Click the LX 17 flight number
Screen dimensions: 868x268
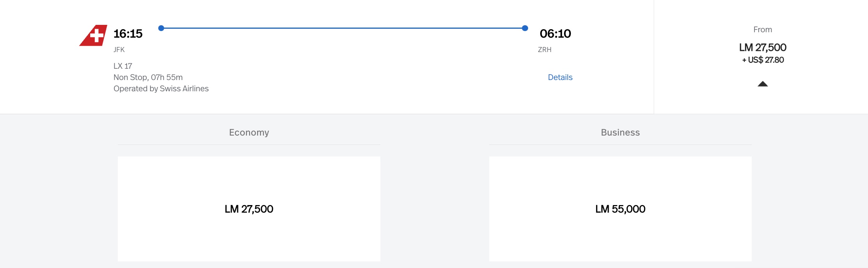coord(123,66)
